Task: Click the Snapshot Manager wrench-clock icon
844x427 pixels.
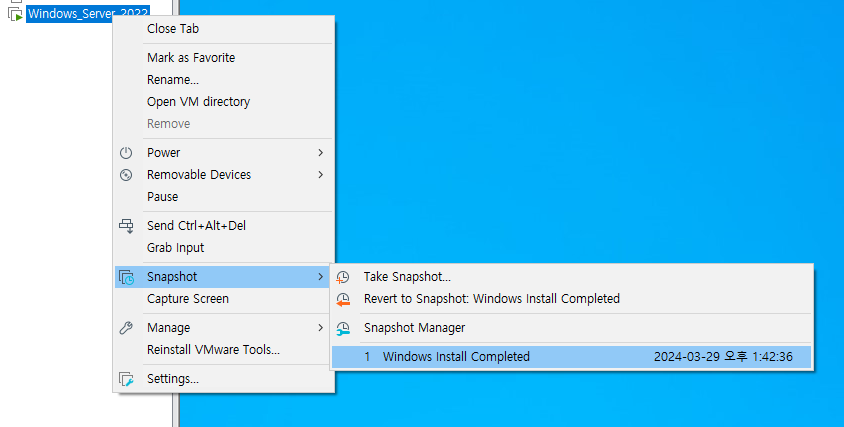Action: pyautogui.click(x=343, y=328)
